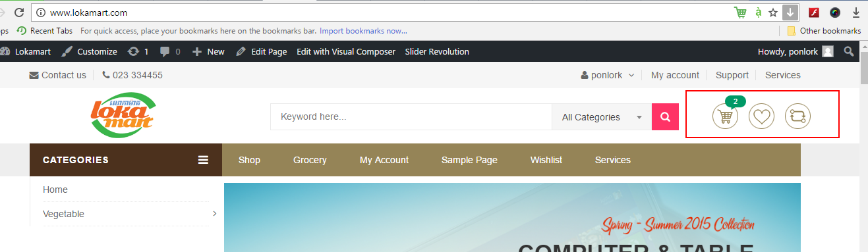Image resolution: width=868 pixels, height=252 pixels.
Task: Click the Import bookmarks now link
Action: 363,30
